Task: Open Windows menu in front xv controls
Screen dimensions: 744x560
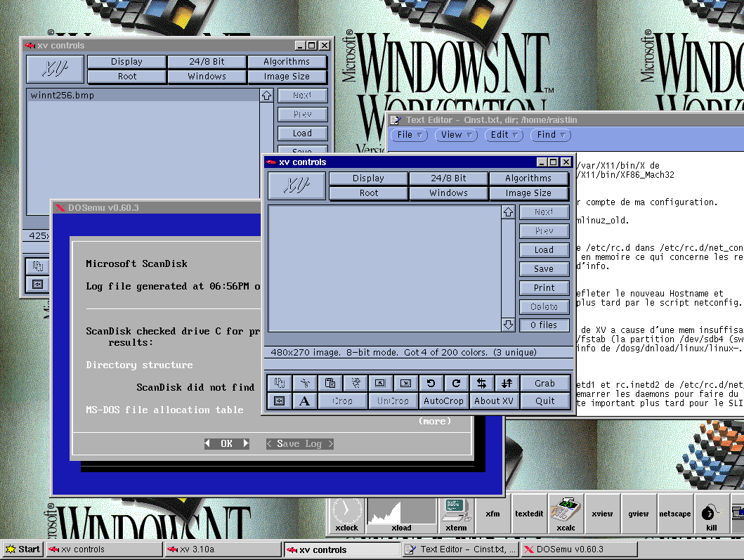Action: click(448, 193)
